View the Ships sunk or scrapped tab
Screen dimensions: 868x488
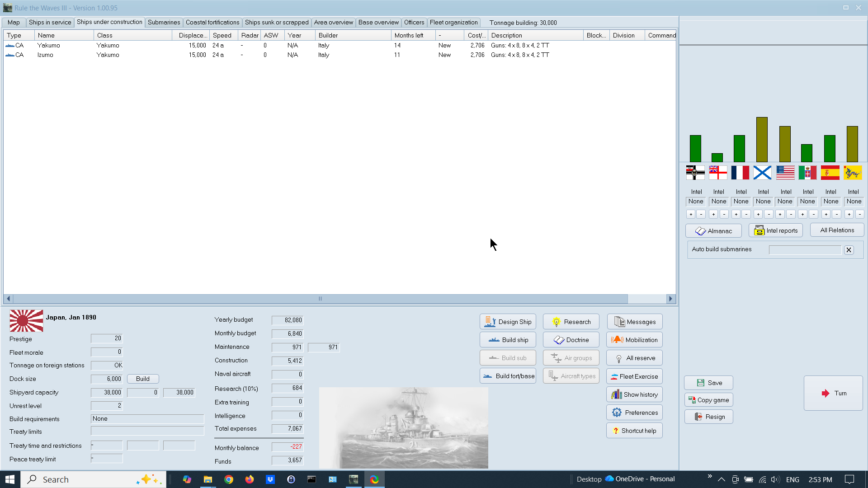point(277,22)
